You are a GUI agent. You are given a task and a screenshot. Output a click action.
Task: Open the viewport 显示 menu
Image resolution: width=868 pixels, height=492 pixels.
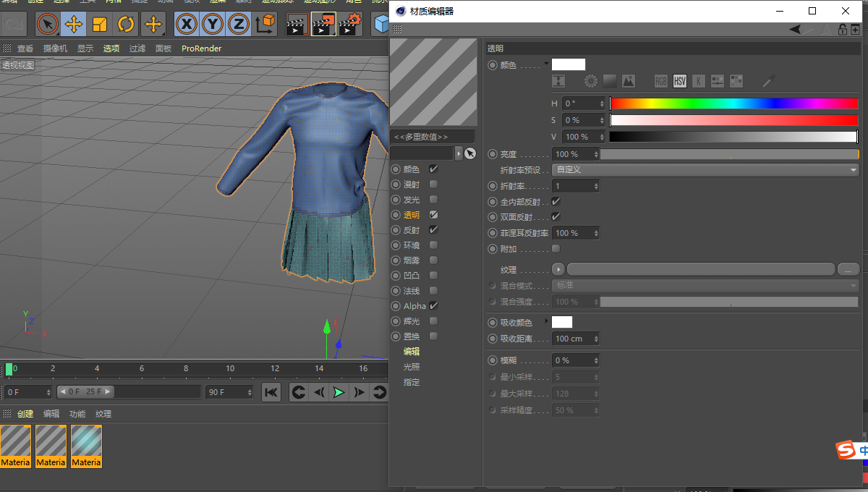85,48
